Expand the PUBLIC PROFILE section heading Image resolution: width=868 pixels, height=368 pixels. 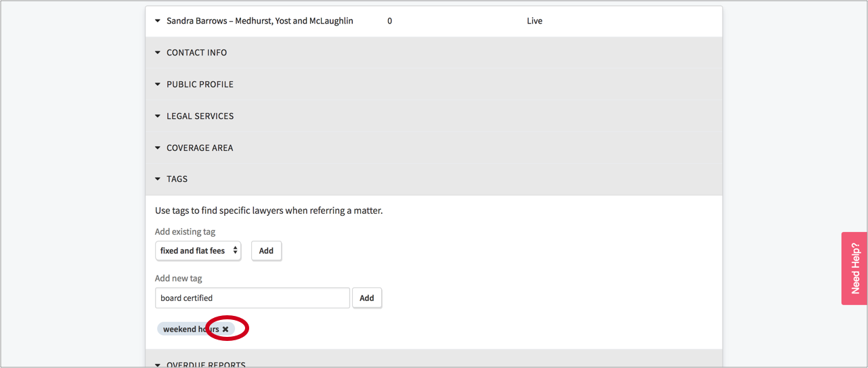pyautogui.click(x=200, y=85)
